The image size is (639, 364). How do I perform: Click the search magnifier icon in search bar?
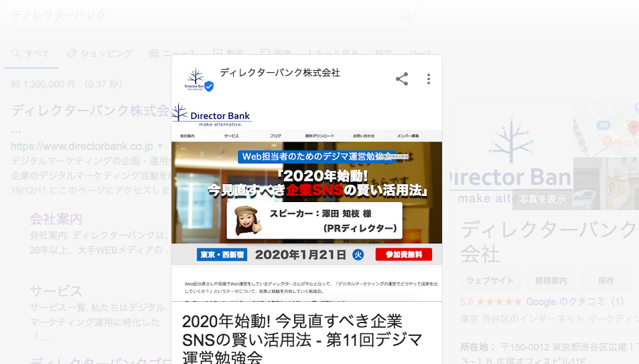point(406,15)
